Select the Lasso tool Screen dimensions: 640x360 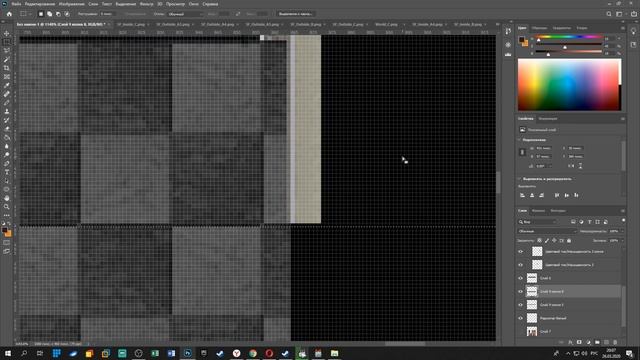7,51
